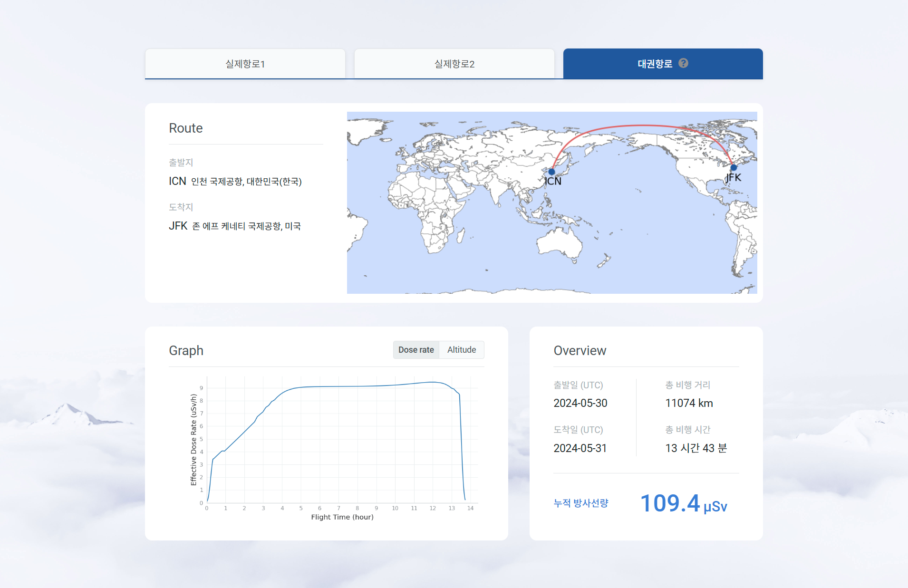Click cumulative dose value 109.4 μSv
908x588 pixels.
tap(684, 503)
